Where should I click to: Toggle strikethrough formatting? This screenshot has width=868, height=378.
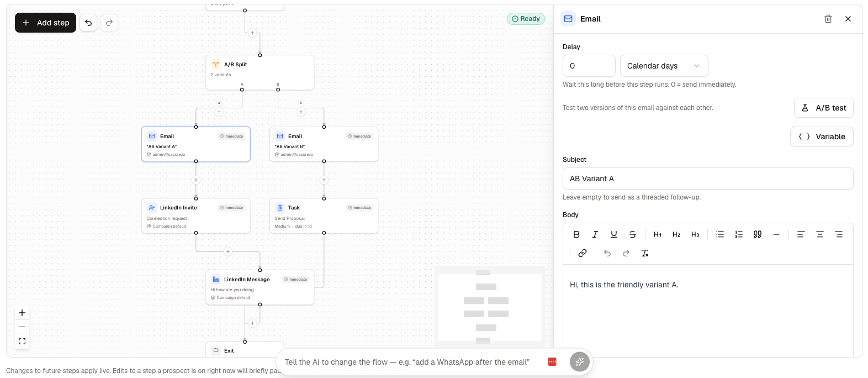[633, 234]
